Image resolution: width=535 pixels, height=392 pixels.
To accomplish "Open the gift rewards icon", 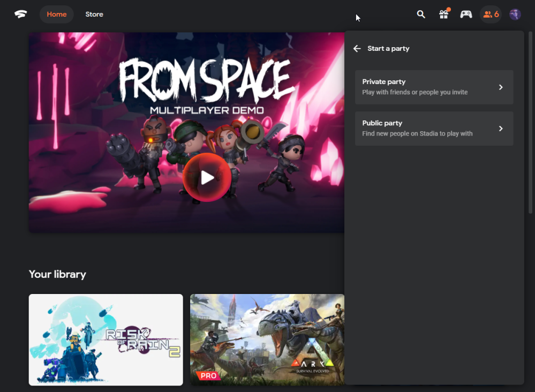I will [x=443, y=14].
